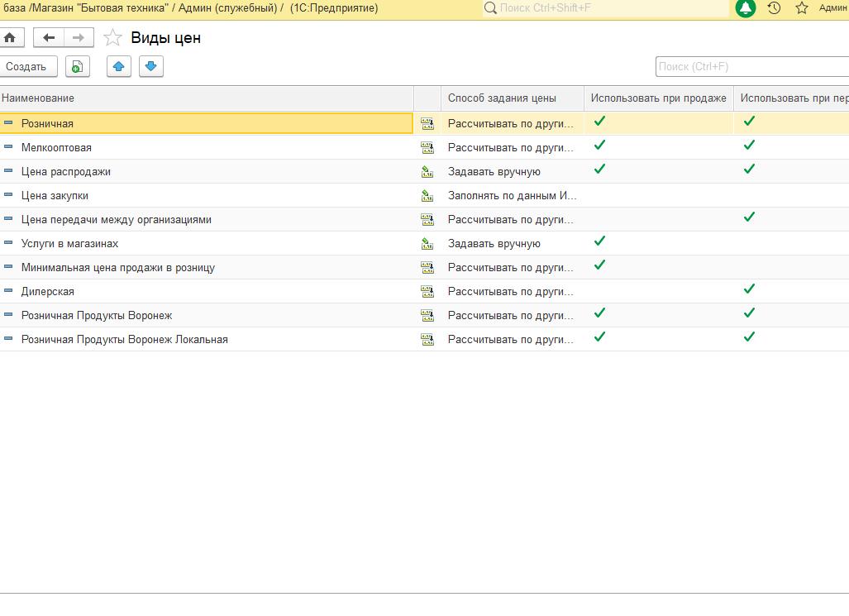Click transfer checkmark in Цена передачи между организациями row
Screen dimensions: 849x616
(x=749, y=217)
